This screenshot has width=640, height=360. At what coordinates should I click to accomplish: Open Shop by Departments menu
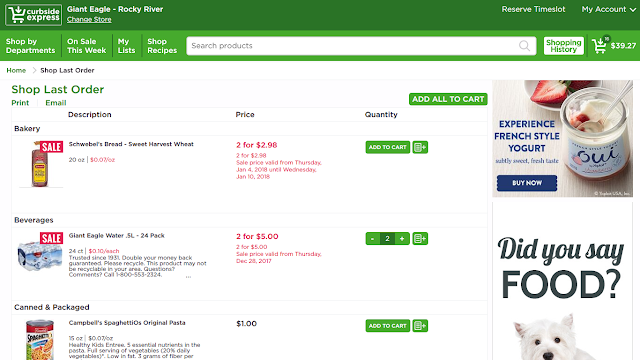click(31, 46)
